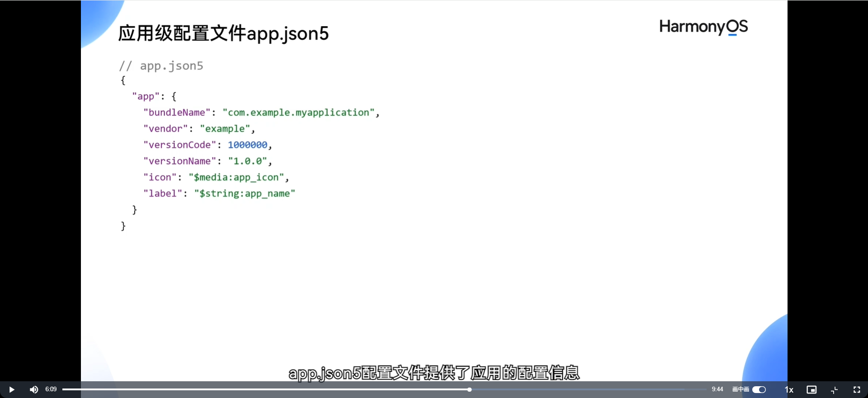Viewport: 868px width, 398px height.
Task: Click the subtitle caption text
Action: pyautogui.click(x=434, y=373)
